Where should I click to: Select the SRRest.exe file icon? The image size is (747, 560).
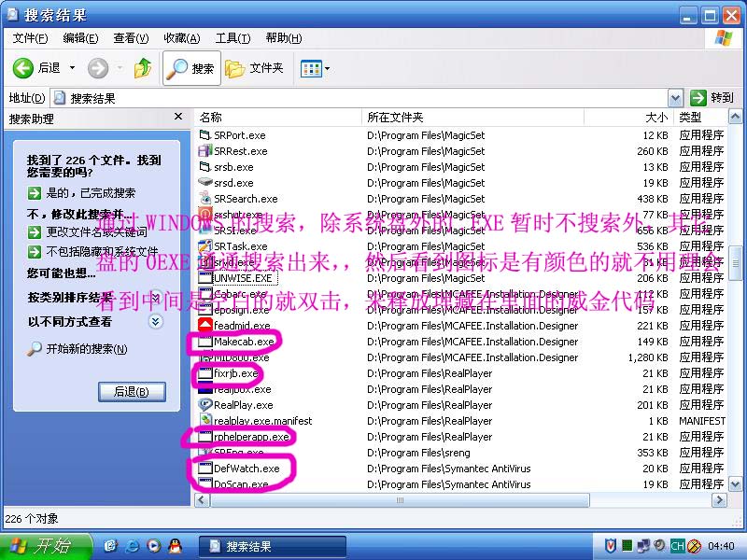point(204,151)
